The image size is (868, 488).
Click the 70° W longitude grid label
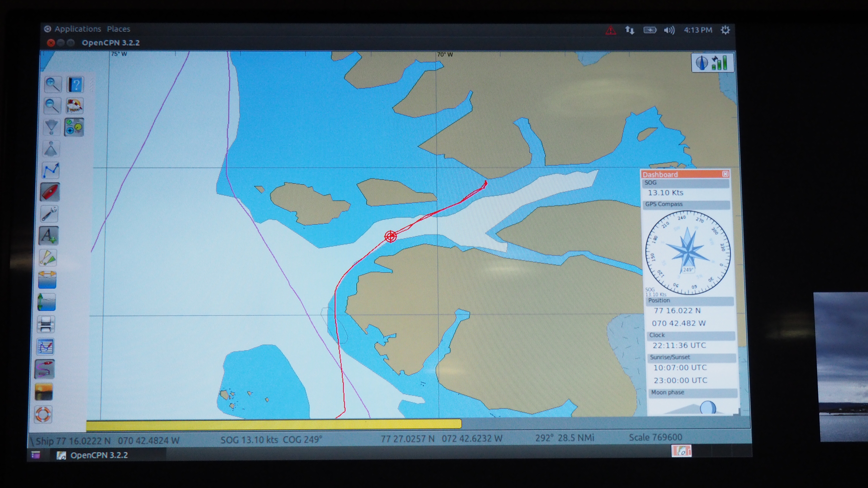[445, 55]
